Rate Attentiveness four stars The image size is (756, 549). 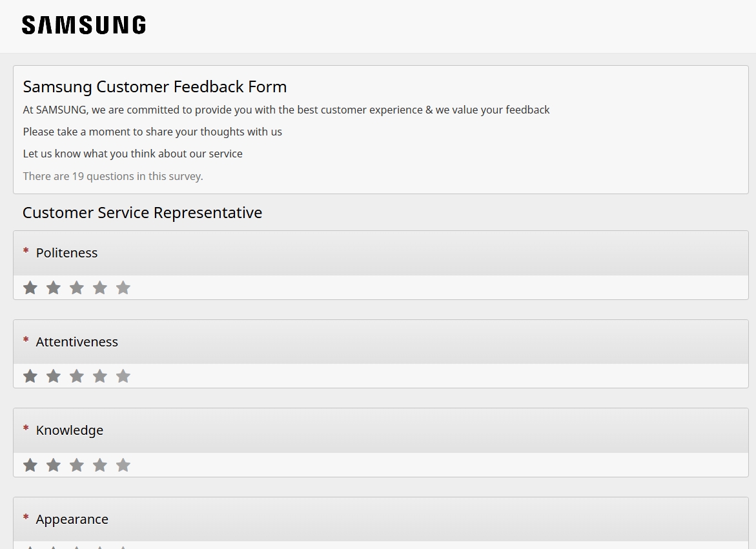point(100,376)
